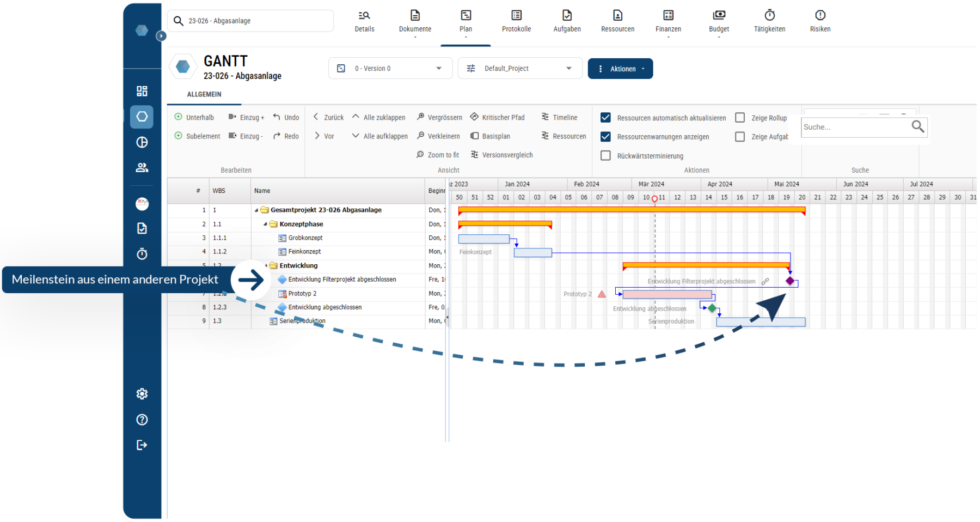Open the settings gear in sidebar
The image size is (980, 522).
142,394
